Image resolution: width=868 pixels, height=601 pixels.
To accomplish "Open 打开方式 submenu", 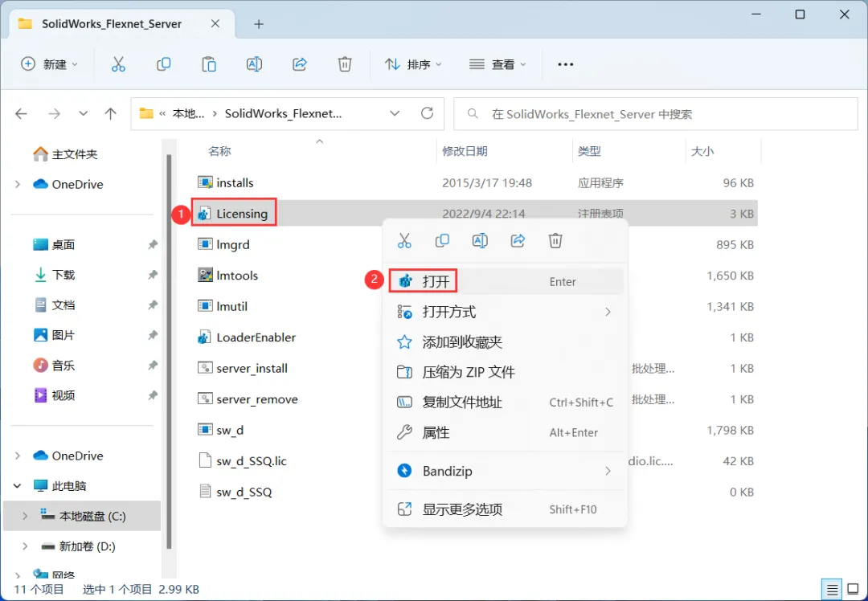I will [505, 312].
